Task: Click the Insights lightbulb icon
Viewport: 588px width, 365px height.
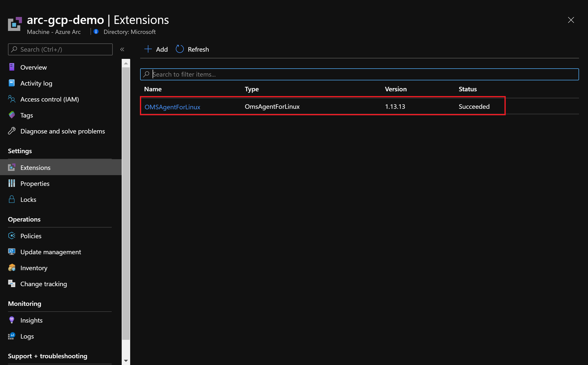Action: pyautogui.click(x=12, y=320)
